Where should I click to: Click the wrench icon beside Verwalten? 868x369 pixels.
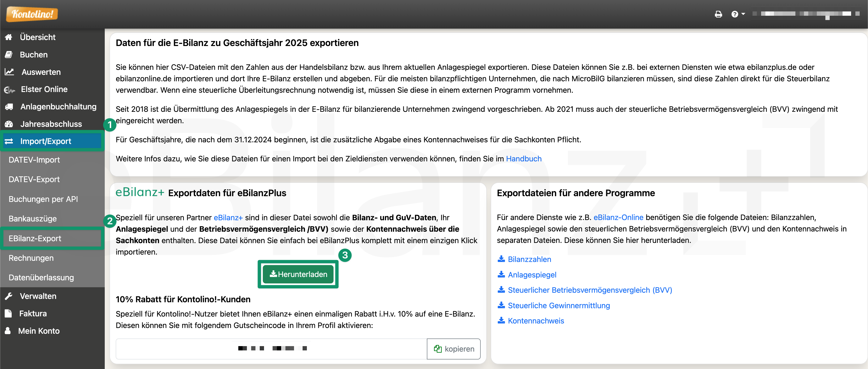(x=9, y=296)
